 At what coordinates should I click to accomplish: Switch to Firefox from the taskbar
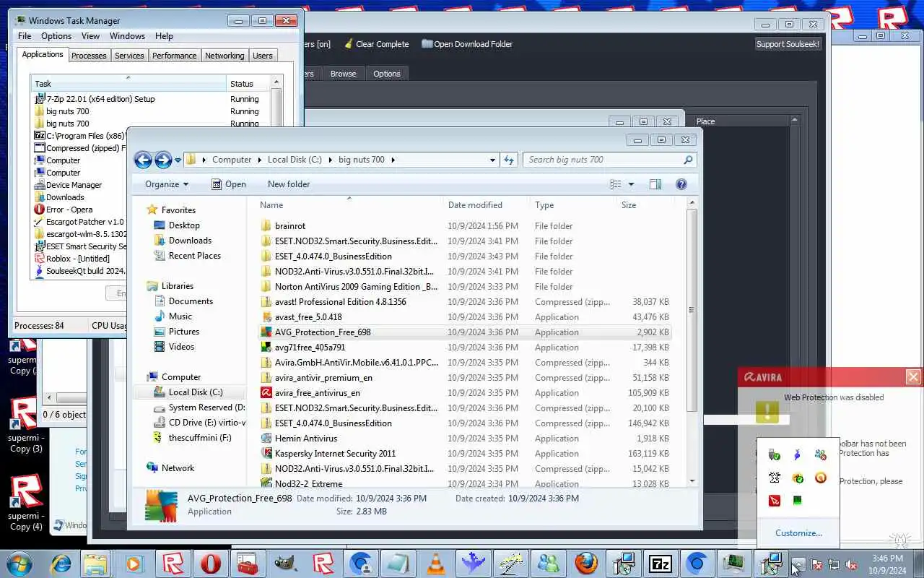click(585, 564)
